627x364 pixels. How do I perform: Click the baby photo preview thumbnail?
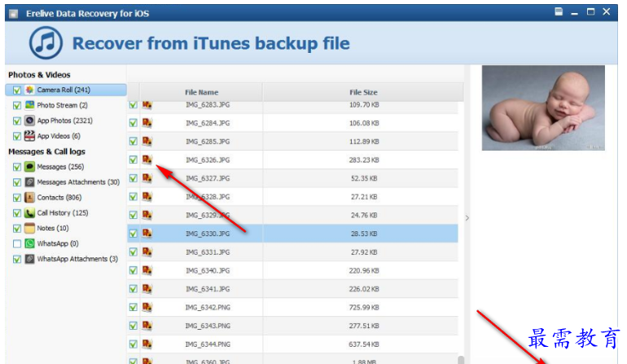[x=543, y=108]
